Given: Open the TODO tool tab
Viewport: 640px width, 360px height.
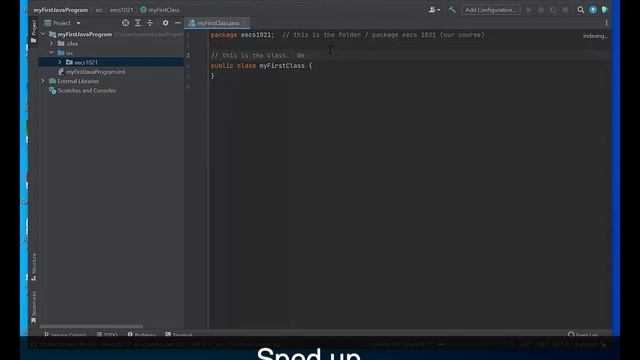Looking at the screenshot, I should click(x=107, y=335).
